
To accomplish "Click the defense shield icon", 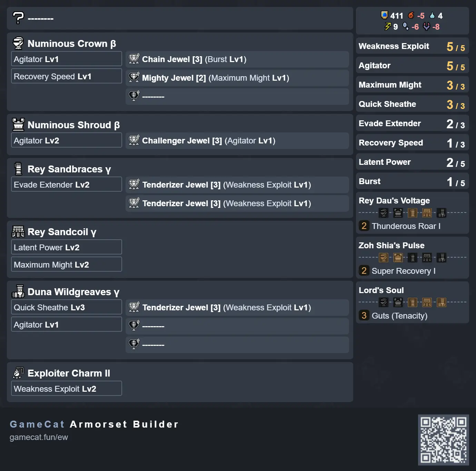I will (384, 16).
